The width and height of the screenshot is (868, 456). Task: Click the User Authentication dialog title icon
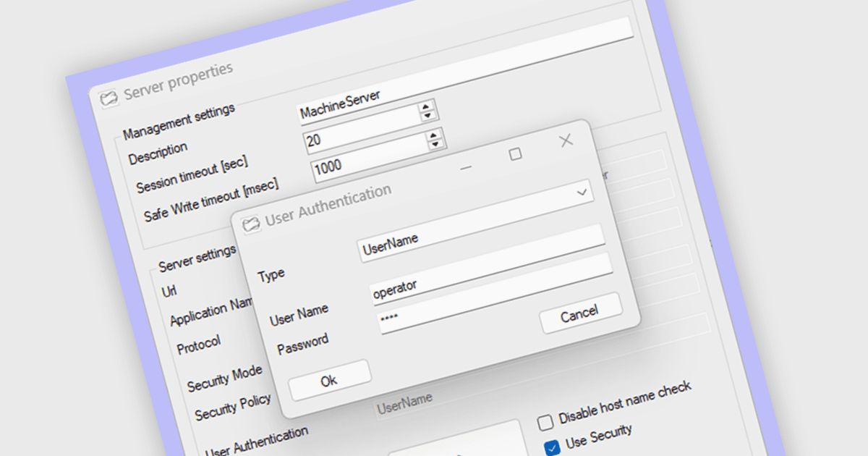pyautogui.click(x=250, y=225)
